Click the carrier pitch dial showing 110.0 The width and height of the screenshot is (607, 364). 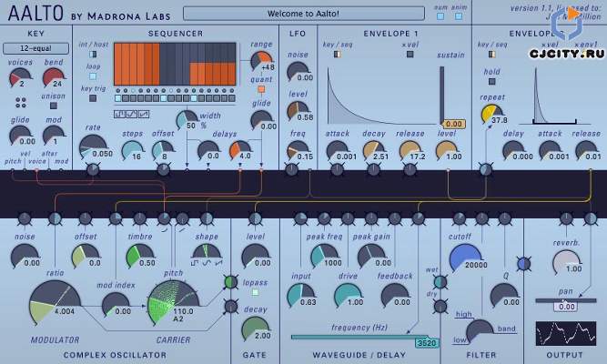pyautogui.click(x=173, y=303)
